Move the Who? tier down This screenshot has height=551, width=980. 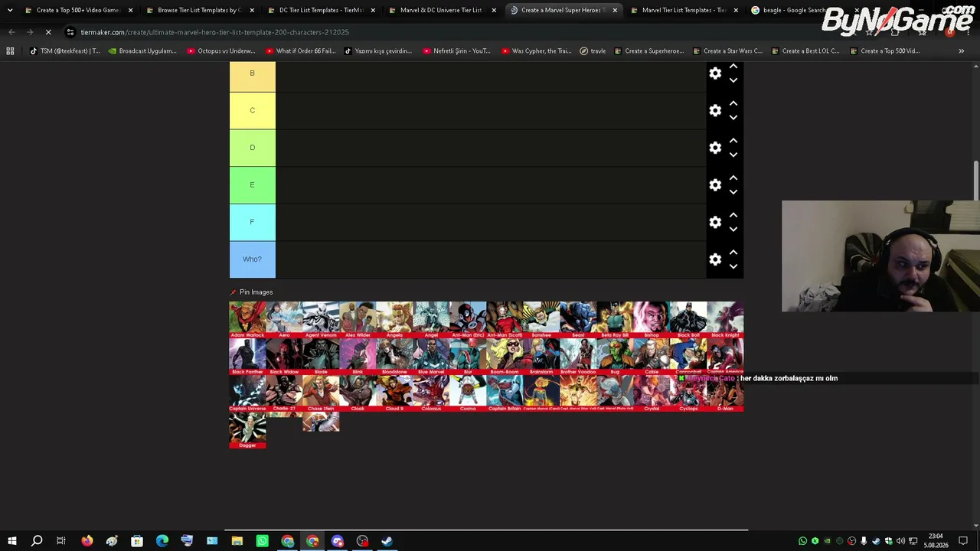coord(733,266)
